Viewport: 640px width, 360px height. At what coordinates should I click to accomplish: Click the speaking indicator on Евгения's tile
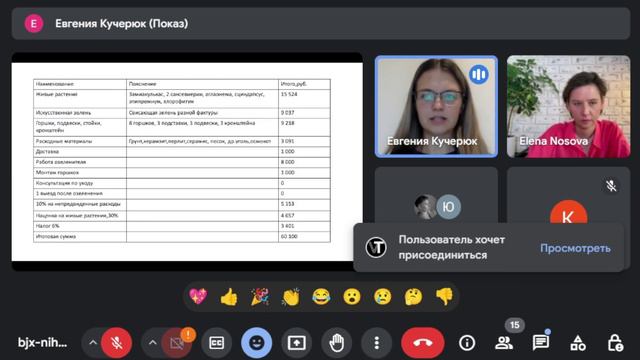(x=478, y=74)
